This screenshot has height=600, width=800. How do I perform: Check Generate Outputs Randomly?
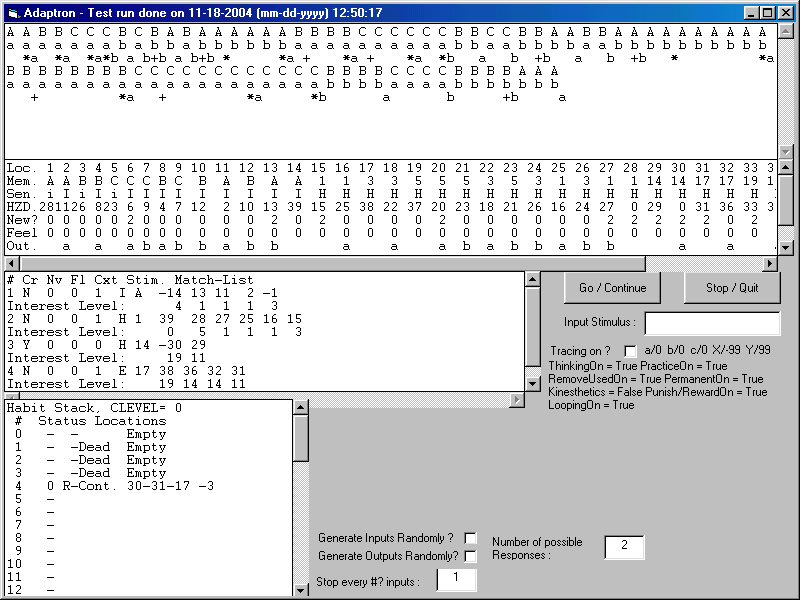coord(470,556)
